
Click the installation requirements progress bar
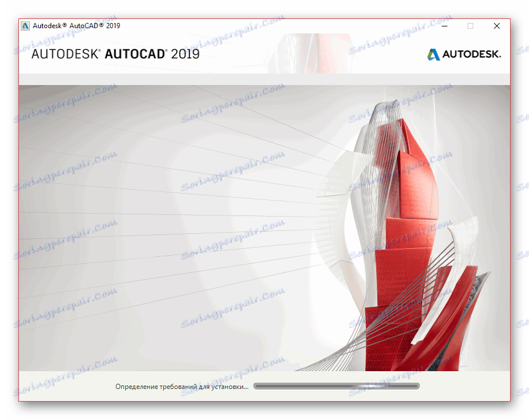[337, 386]
